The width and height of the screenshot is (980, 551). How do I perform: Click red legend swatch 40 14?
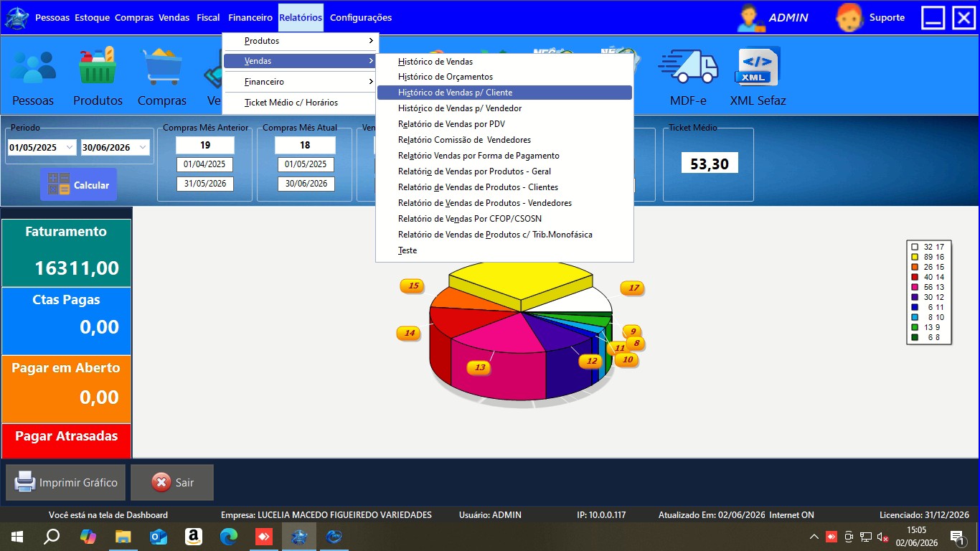point(915,277)
